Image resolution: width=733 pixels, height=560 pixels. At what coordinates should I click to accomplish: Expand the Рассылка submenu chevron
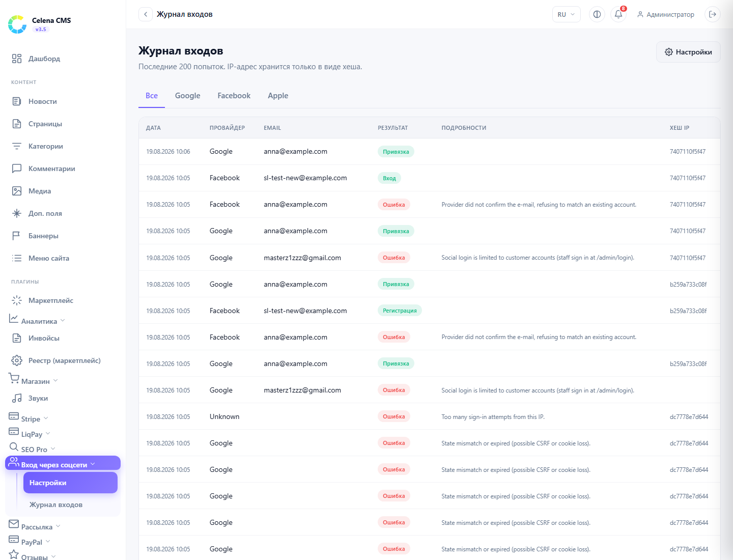point(58,526)
